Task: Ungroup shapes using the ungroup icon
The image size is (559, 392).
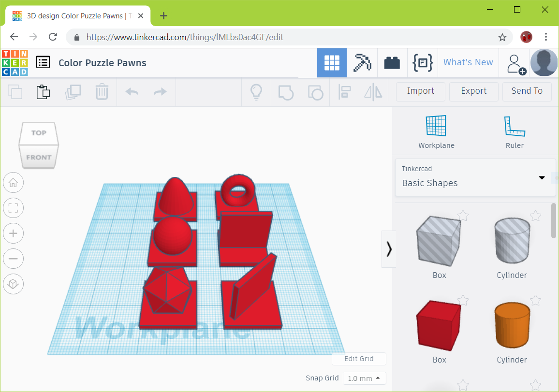Action: point(316,92)
